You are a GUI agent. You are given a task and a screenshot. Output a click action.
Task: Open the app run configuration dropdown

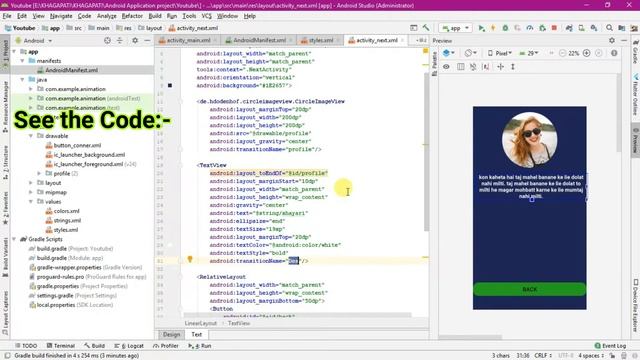(456, 28)
